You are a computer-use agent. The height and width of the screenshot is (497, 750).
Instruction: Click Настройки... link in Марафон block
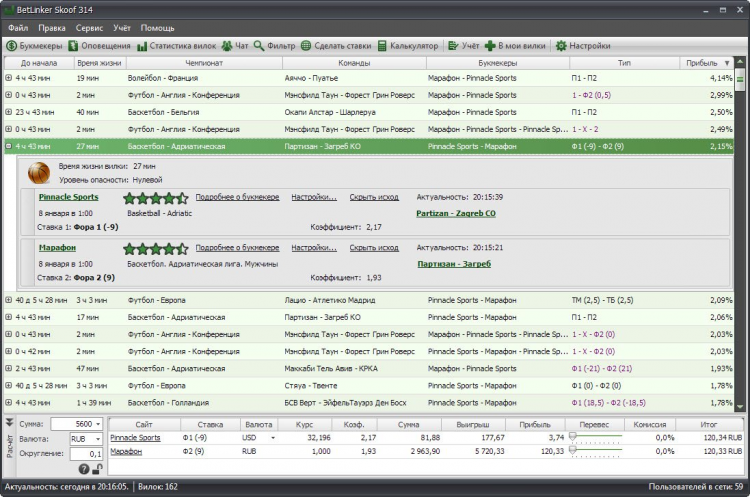coord(314,248)
